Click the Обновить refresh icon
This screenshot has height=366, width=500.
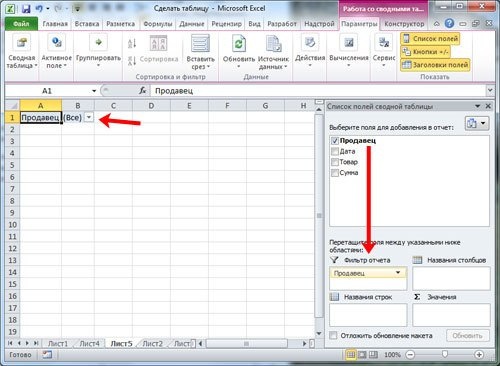coord(239,44)
